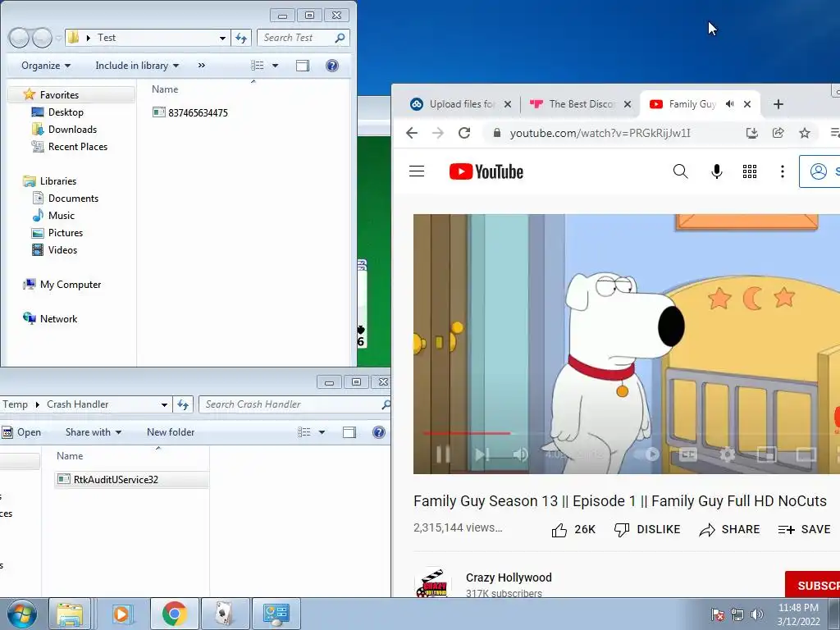Toggle preview pane in Test window
840x630 pixels.
(303, 66)
